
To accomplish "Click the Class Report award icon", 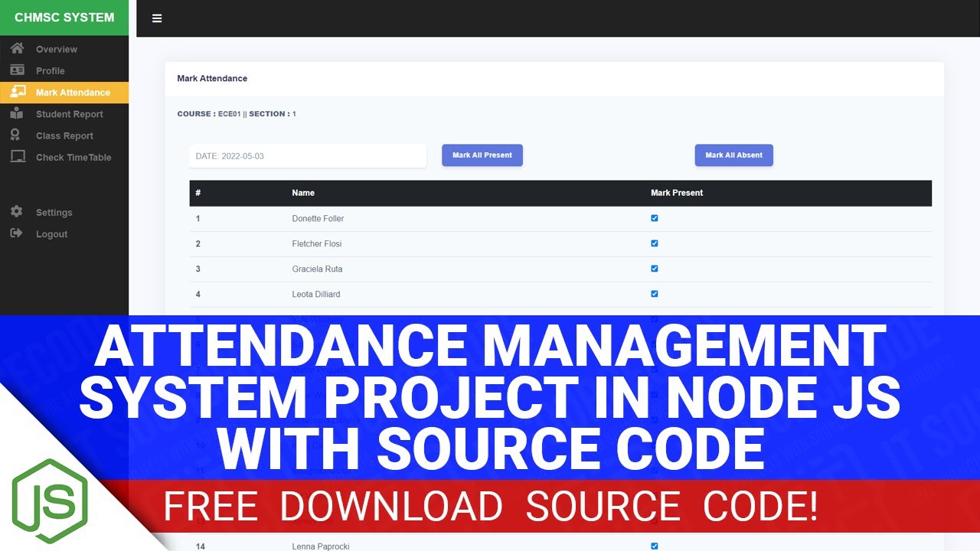I will point(15,135).
